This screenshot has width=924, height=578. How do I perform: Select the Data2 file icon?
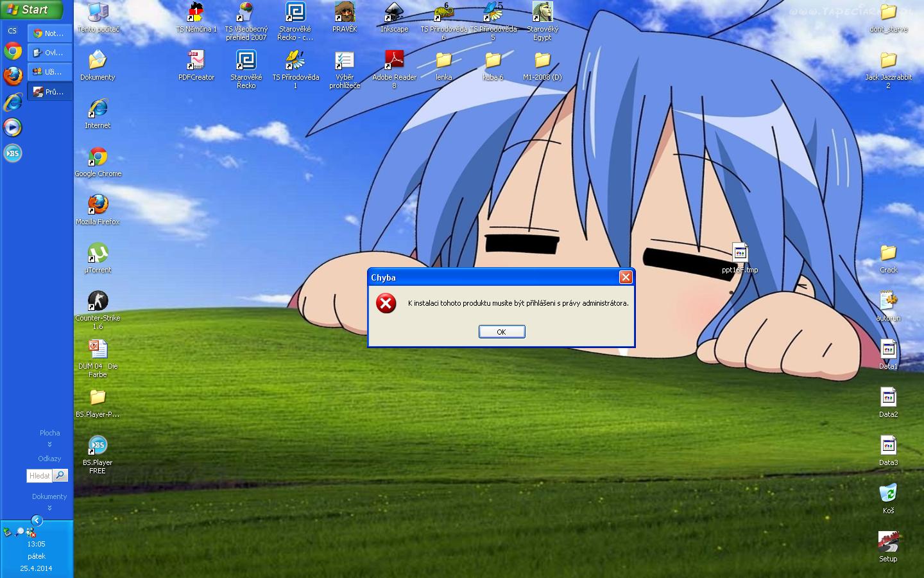pyautogui.click(x=888, y=403)
